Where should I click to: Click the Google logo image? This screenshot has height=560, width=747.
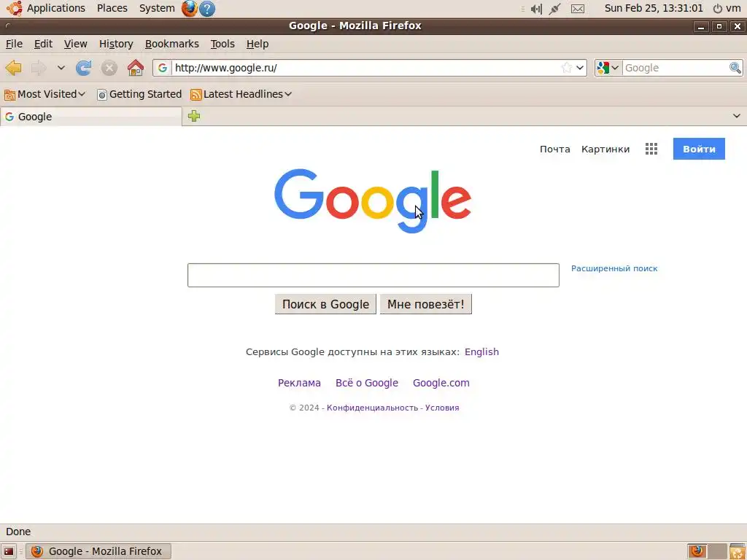[373, 201]
